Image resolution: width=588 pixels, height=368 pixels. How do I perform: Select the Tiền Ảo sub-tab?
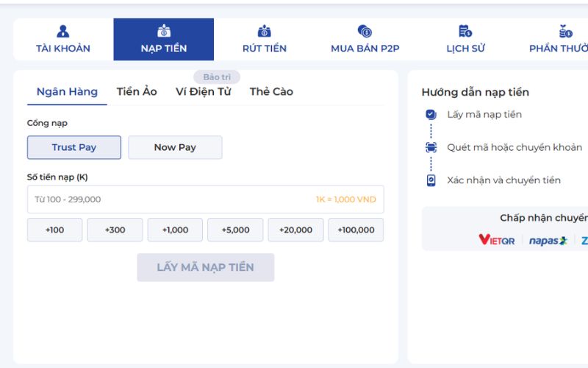(x=137, y=91)
